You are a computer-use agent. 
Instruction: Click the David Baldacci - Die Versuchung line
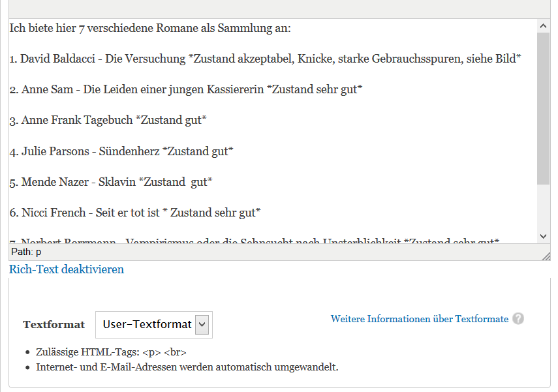coord(264,59)
